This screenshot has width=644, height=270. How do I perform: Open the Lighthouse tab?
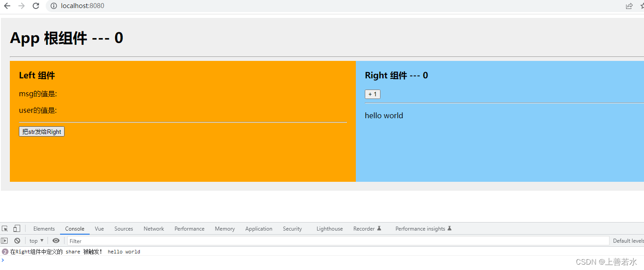(330, 228)
